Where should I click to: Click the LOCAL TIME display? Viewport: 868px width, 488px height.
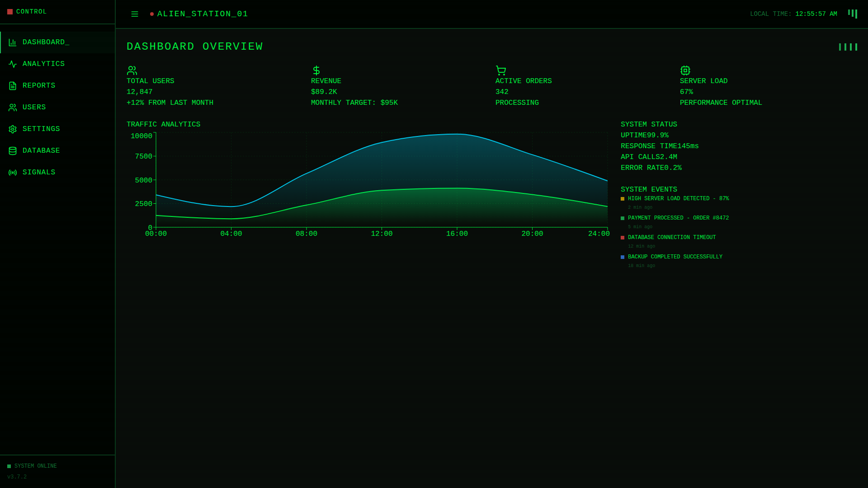[x=793, y=14]
